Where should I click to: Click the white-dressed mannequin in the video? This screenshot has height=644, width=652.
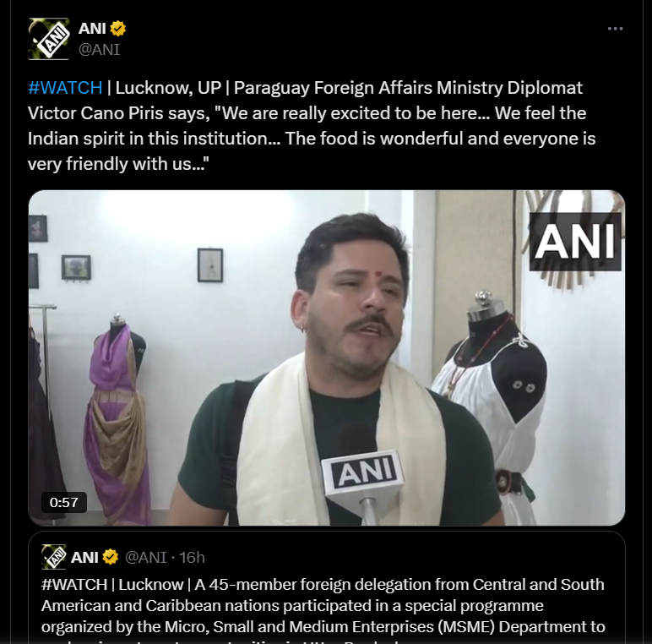(494, 397)
